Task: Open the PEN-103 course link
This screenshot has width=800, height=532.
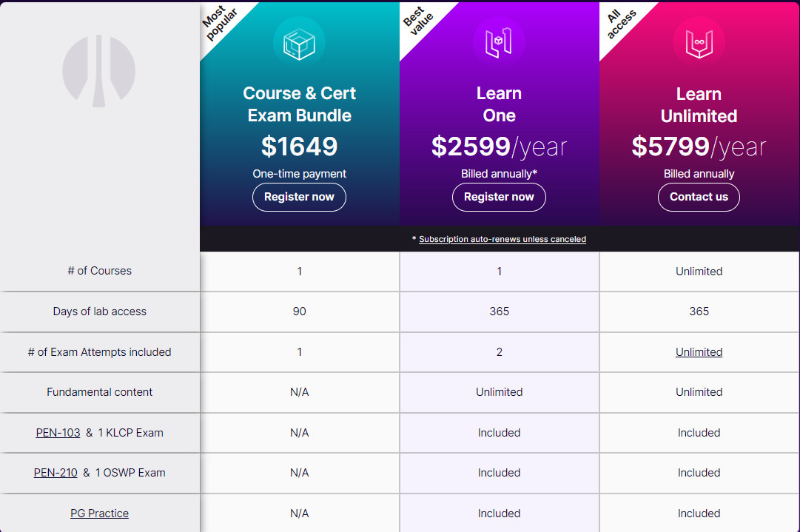Action: pyautogui.click(x=58, y=433)
